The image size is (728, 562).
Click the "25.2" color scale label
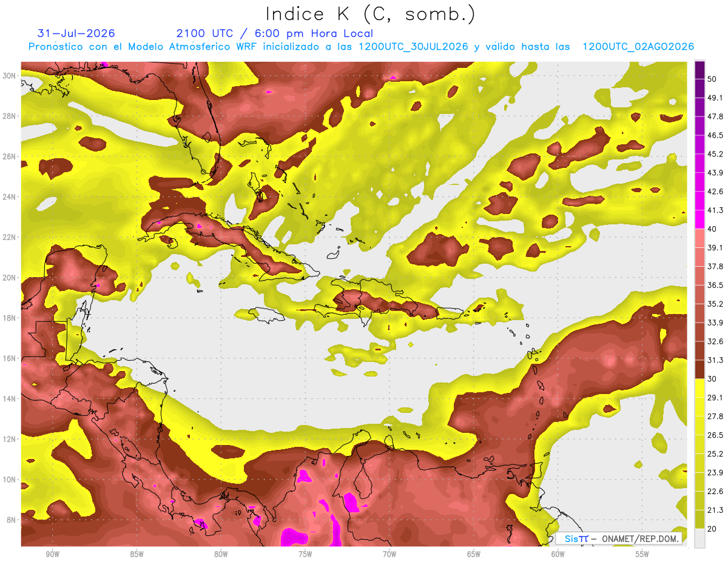point(715,454)
